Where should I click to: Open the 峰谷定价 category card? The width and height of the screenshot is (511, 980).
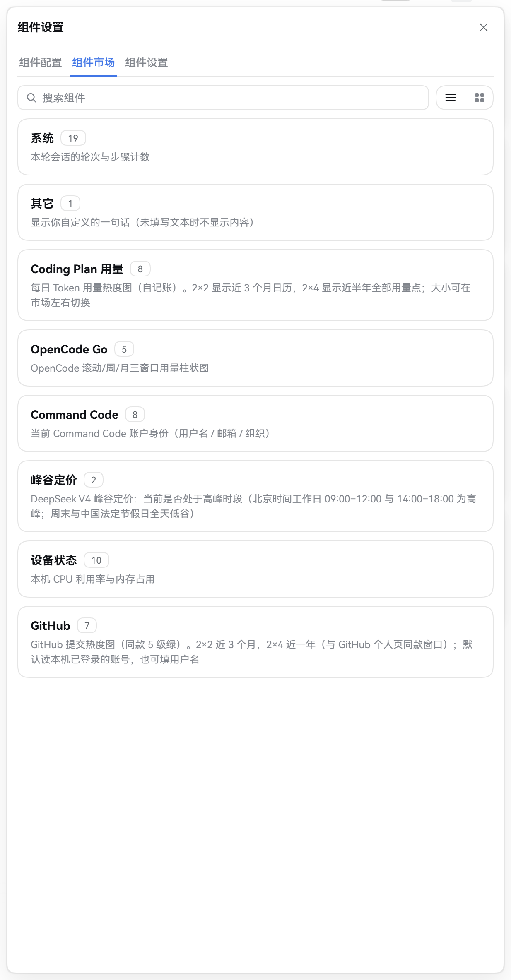tap(256, 496)
